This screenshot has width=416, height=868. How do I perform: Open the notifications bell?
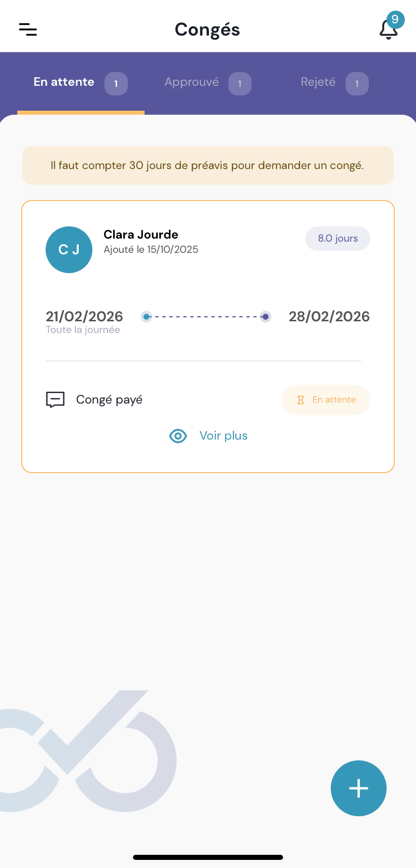(x=389, y=29)
